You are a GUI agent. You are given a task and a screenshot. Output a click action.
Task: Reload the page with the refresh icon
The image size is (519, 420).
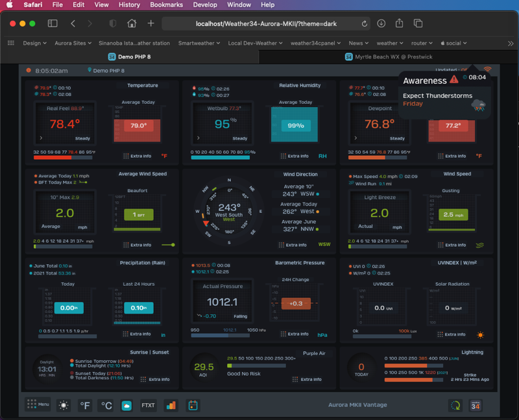365,24
